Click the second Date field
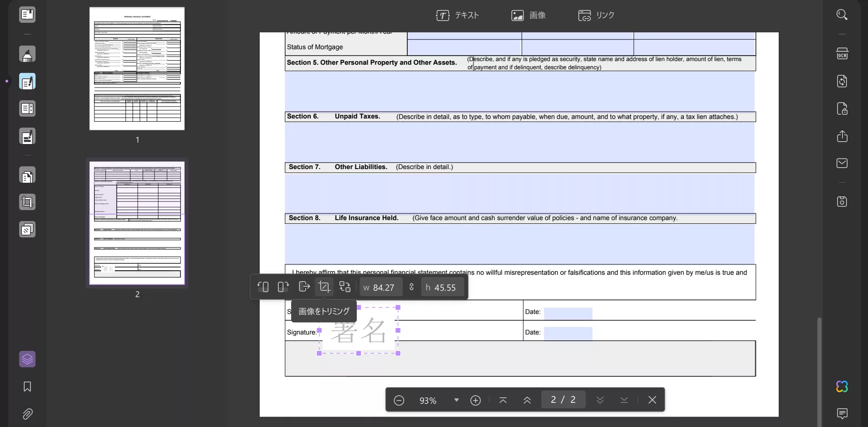Screen dimensions: 868x427 click(568, 333)
